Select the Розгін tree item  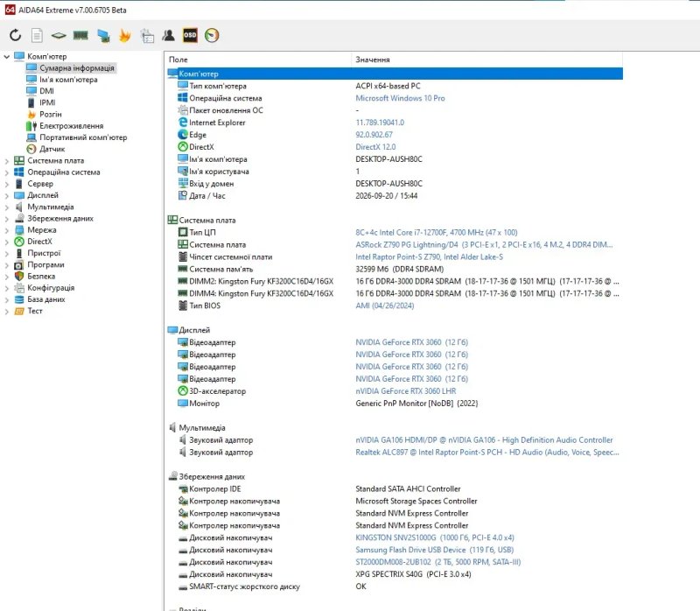click(x=51, y=115)
